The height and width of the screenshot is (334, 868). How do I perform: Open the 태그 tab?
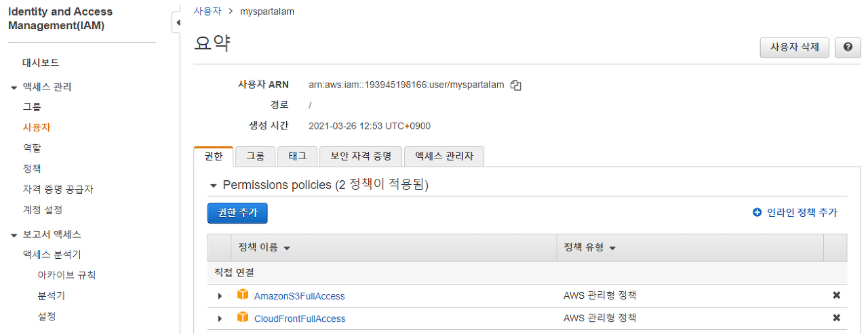coord(297,156)
